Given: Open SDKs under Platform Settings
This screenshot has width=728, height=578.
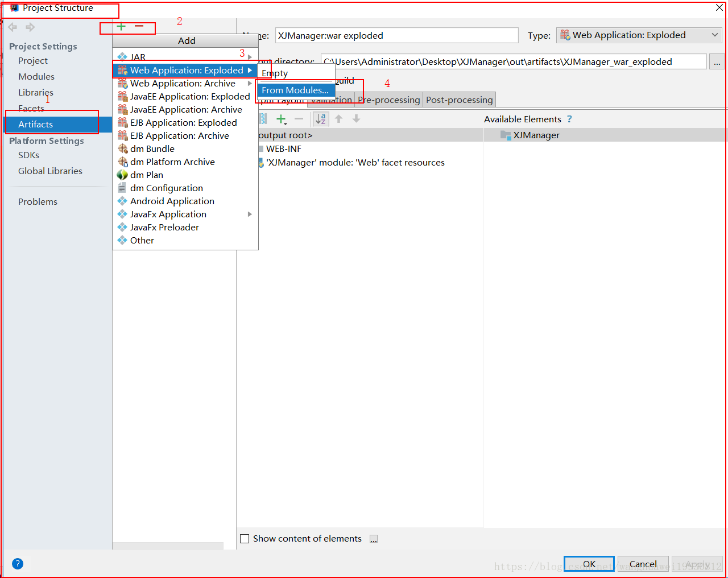Looking at the screenshot, I should [28, 155].
